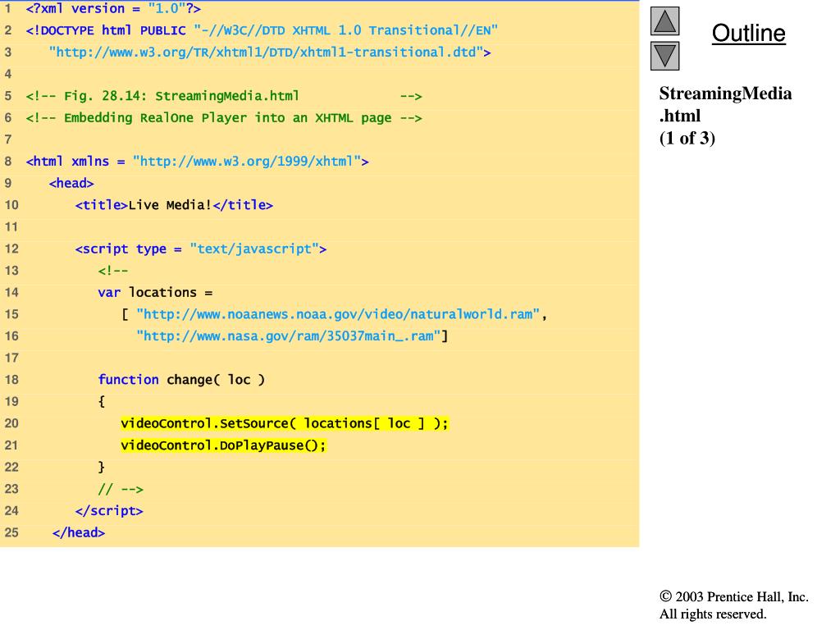
Task: Click the closing script tag
Action: pos(109,511)
